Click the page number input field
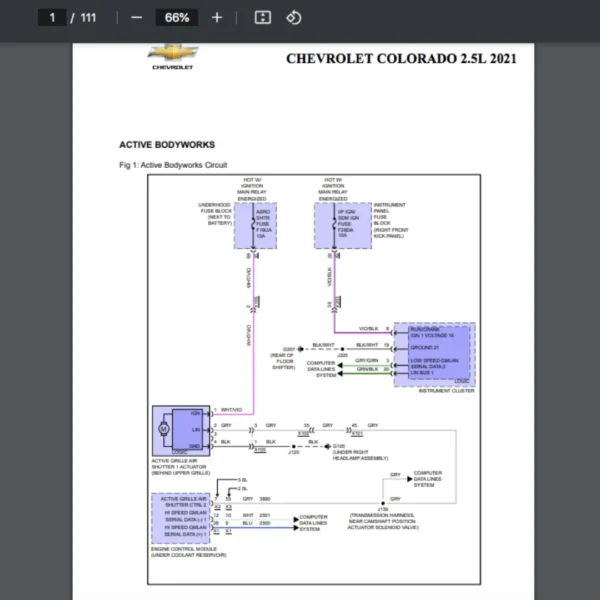The height and width of the screenshot is (600, 600). pyautogui.click(x=52, y=18)
